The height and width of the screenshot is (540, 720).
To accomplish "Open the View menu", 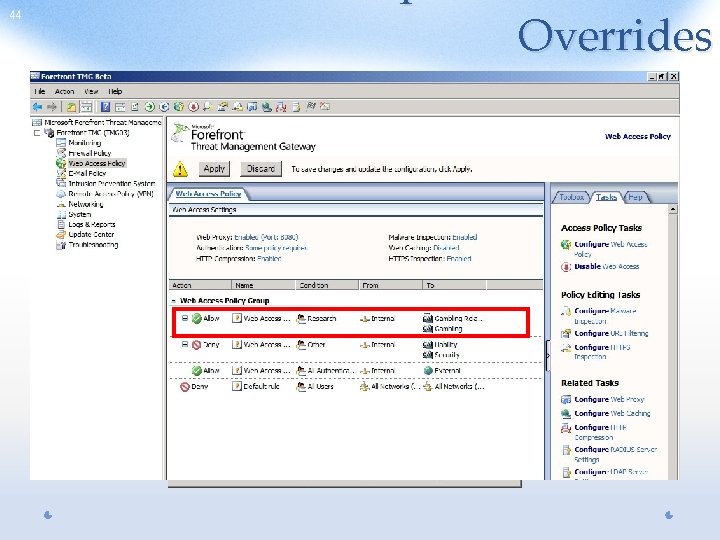I will [x=91, y=91].
